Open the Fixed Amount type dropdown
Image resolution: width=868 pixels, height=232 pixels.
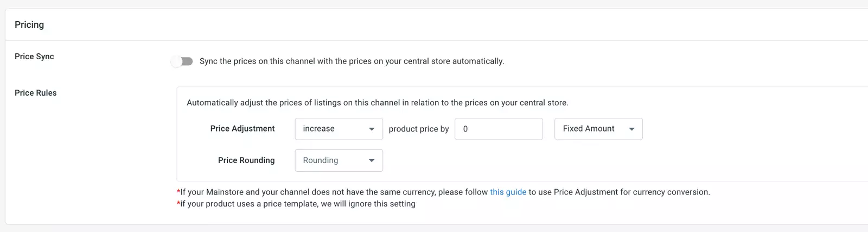(598, 129)
